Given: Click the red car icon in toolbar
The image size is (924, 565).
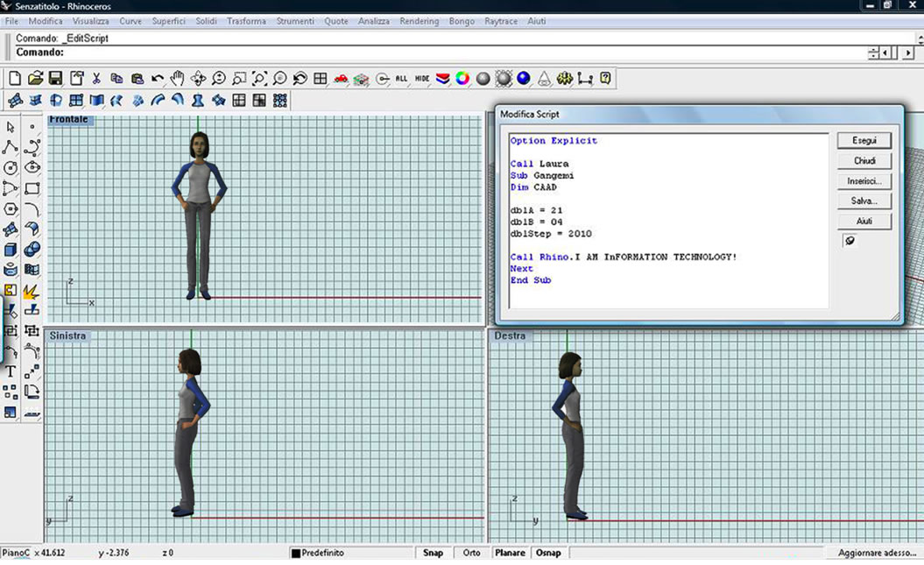Looking at the screenshot, I should (x=342, y=79).
